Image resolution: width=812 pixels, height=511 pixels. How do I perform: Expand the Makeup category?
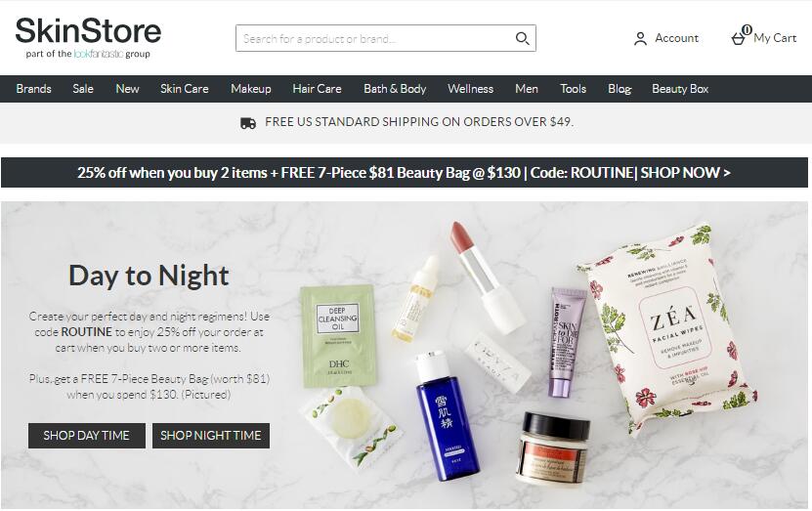[251, 89]
